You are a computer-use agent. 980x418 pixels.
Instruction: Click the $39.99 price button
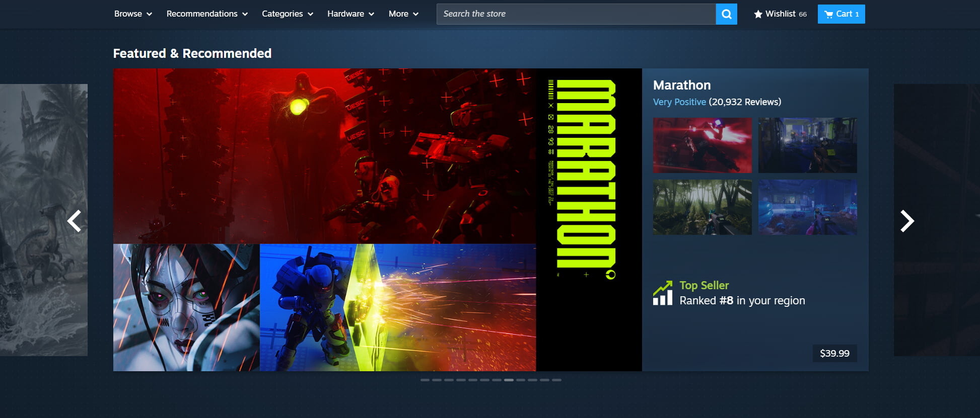(x=834, y=353)
